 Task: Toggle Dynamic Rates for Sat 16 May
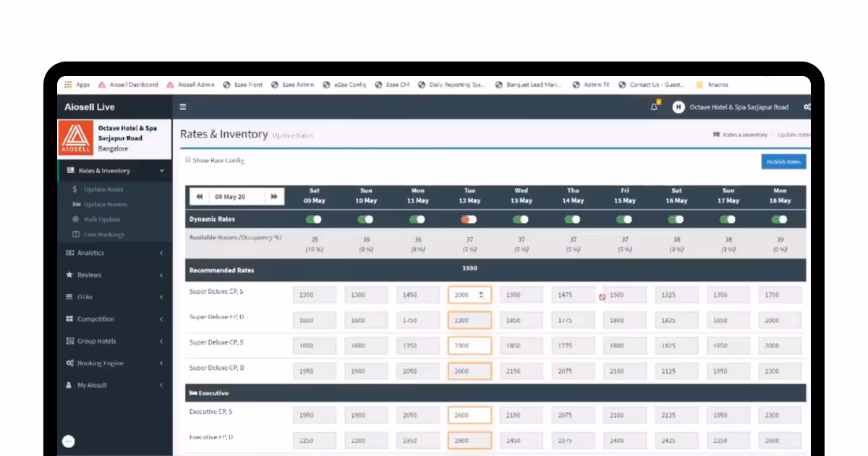(x=676, y=219)
